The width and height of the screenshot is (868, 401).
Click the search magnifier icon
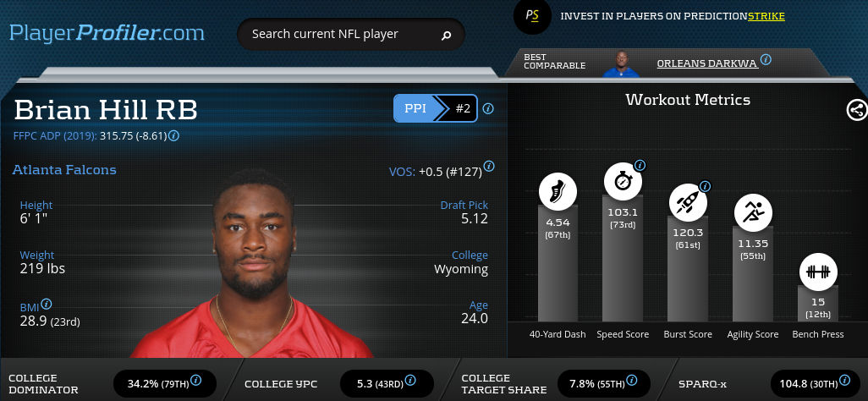[x=446, y=36]
